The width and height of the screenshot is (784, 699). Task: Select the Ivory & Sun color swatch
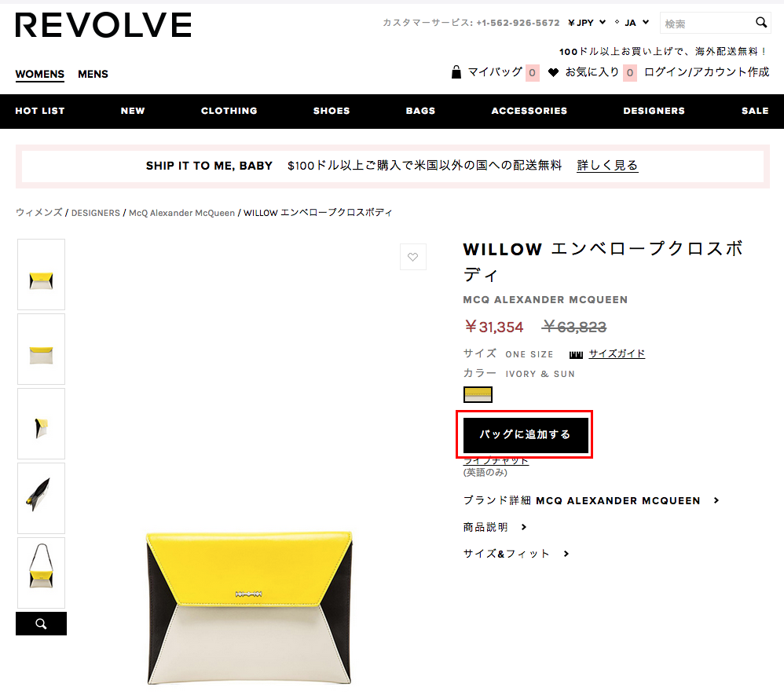478,394
